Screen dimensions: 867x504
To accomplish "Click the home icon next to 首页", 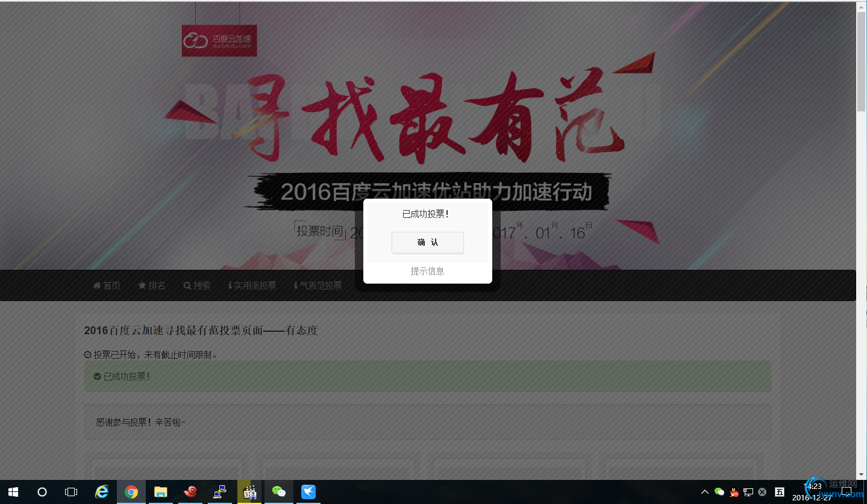I will click(97, 285).
